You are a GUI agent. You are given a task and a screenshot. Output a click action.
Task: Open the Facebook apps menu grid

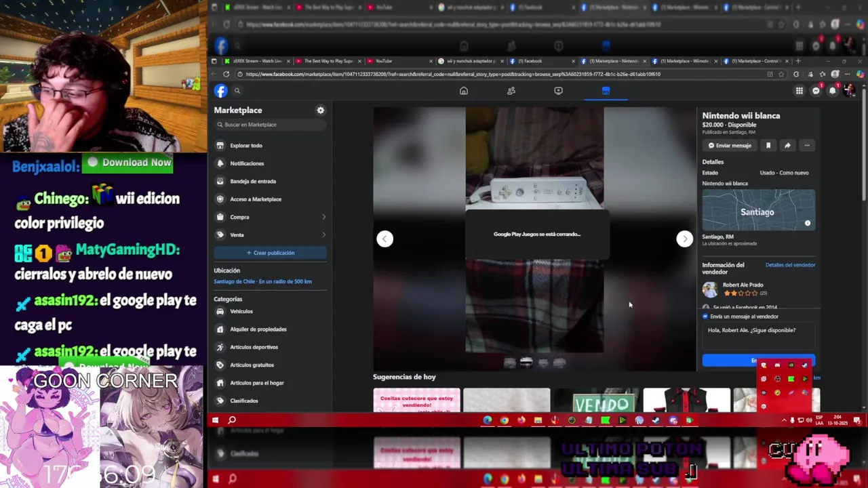[800, 91]
